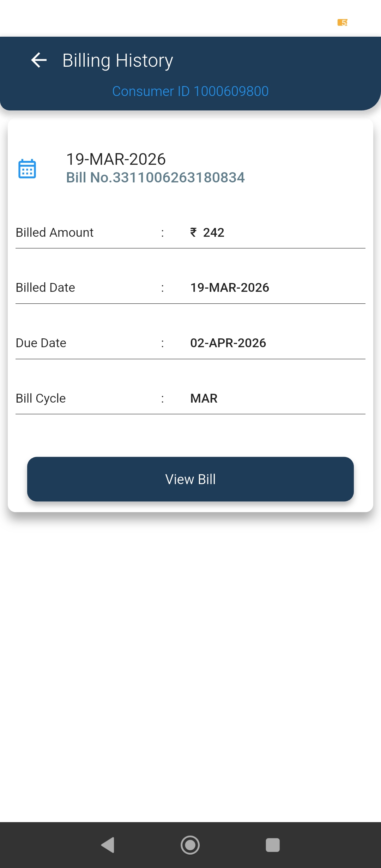The image size is (381, 868).
Task: Open recent apps with square button
Action: point(273,845)
